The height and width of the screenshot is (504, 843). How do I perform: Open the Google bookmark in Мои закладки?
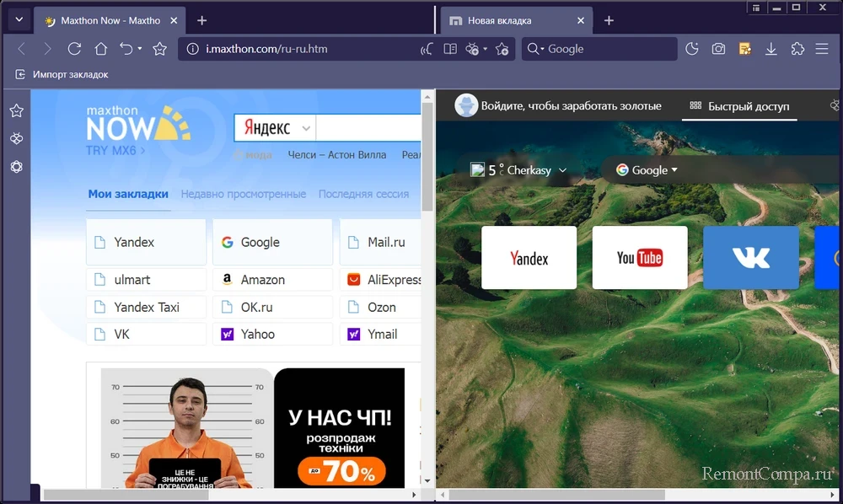click(x=272, y=242)
